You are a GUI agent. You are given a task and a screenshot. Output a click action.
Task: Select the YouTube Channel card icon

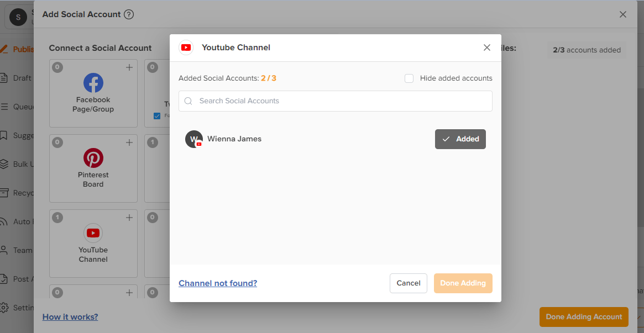93,233
